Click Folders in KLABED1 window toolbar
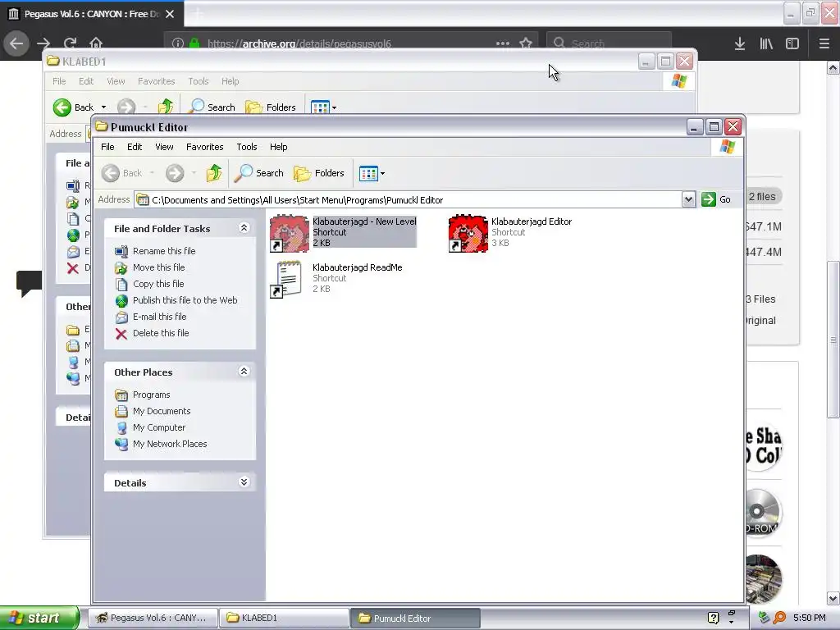 tap(271, 107)
